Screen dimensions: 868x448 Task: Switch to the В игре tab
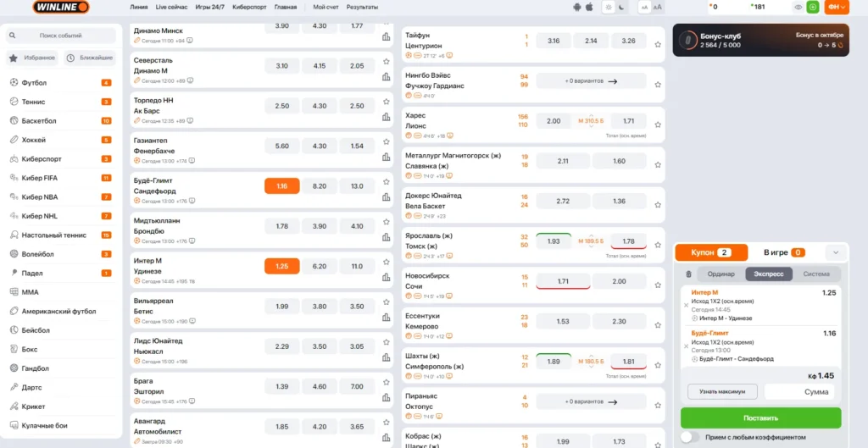pos(784,252)
